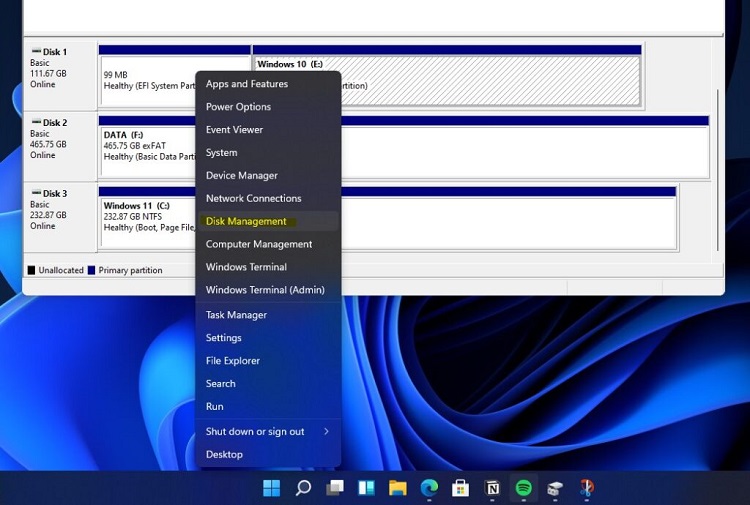Click the Disk 1 label '111.67 GB'

tap(48, 73)
